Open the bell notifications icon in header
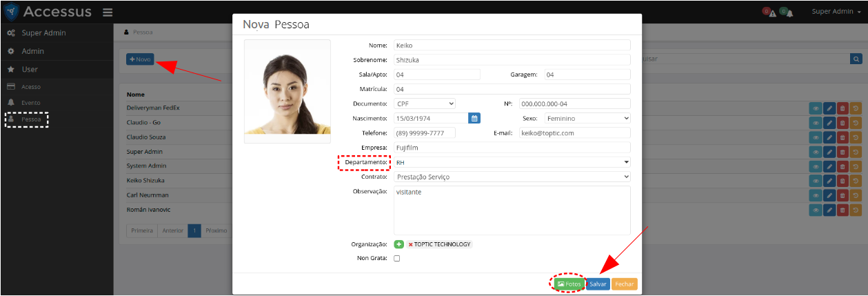This screenshot has width=868, height=296. pos(786,12)
